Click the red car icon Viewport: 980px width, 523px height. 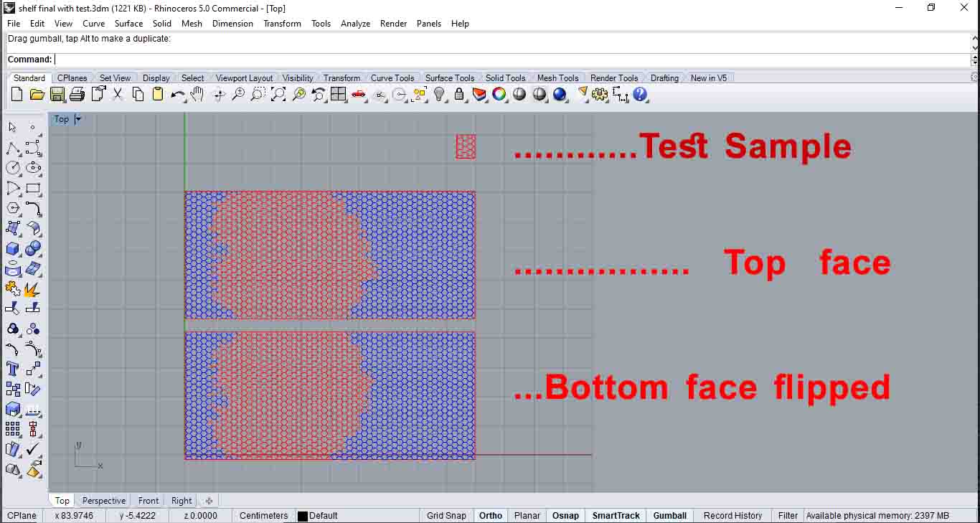[x=359, y=94]
